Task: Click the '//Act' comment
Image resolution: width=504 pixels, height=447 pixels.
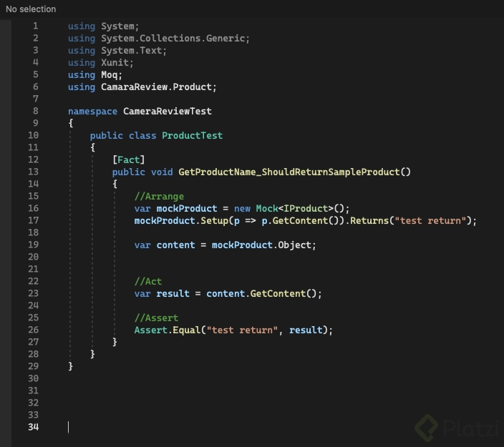Action: coord(148,281)
